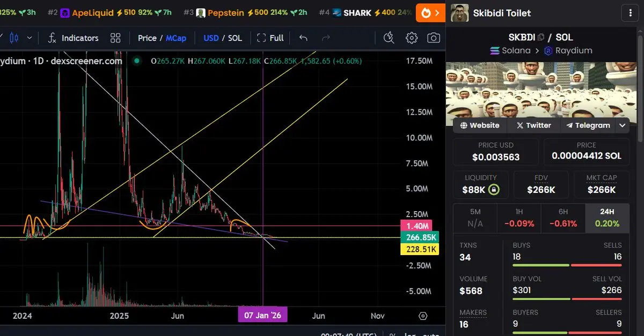The width and height of the screenshot is (644, 336).
Task: Select the 5M timeframe tab
Action: [475, 218]
